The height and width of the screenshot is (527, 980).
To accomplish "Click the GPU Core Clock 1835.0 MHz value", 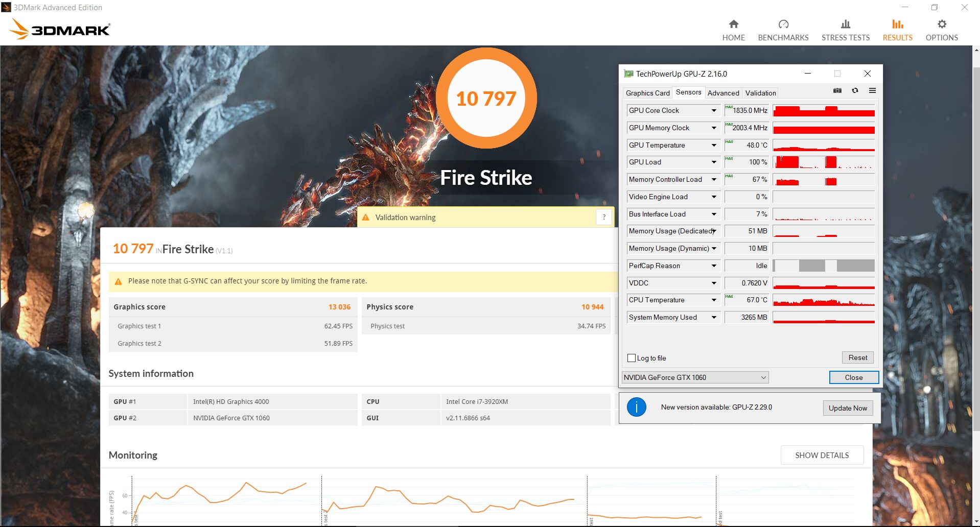I will [746, 110].
